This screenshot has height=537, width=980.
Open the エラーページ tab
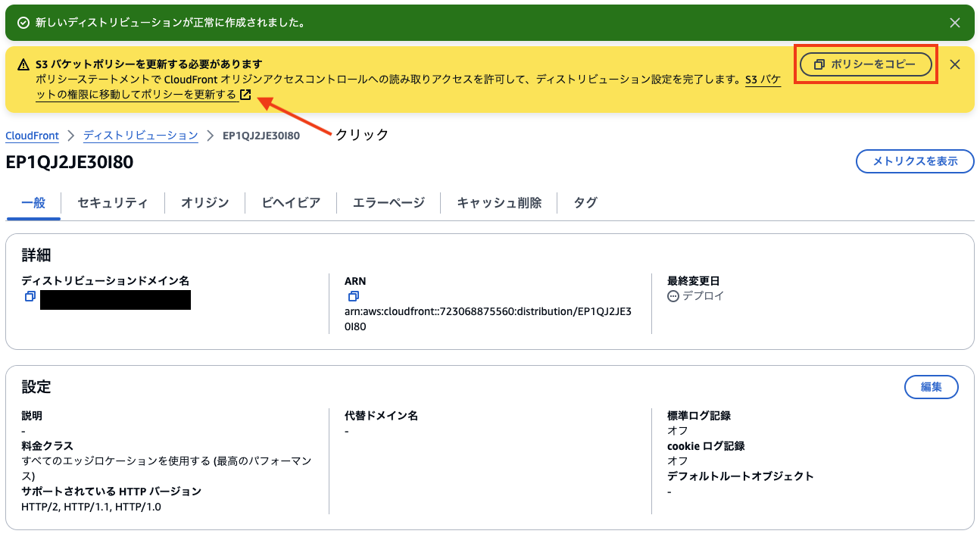[x=389, y=203]
